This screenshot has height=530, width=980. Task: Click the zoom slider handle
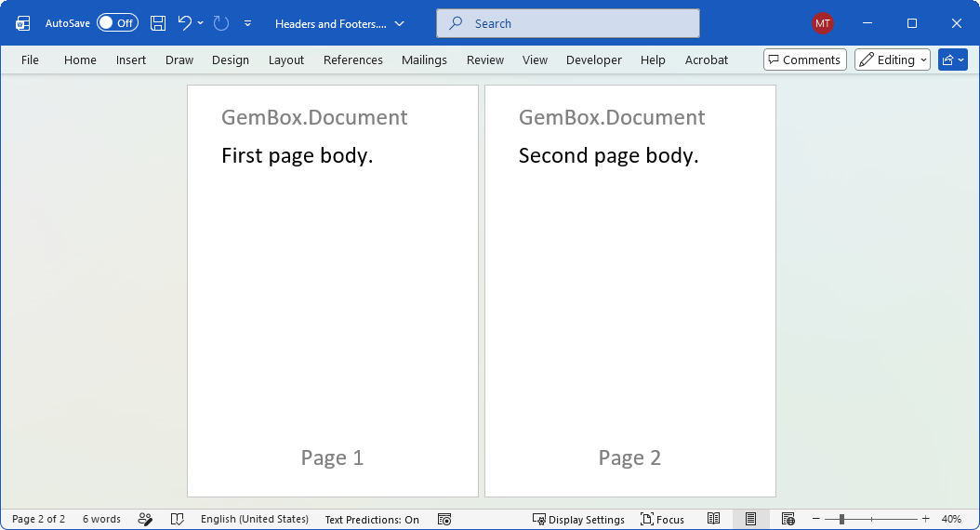coord(841,520)
